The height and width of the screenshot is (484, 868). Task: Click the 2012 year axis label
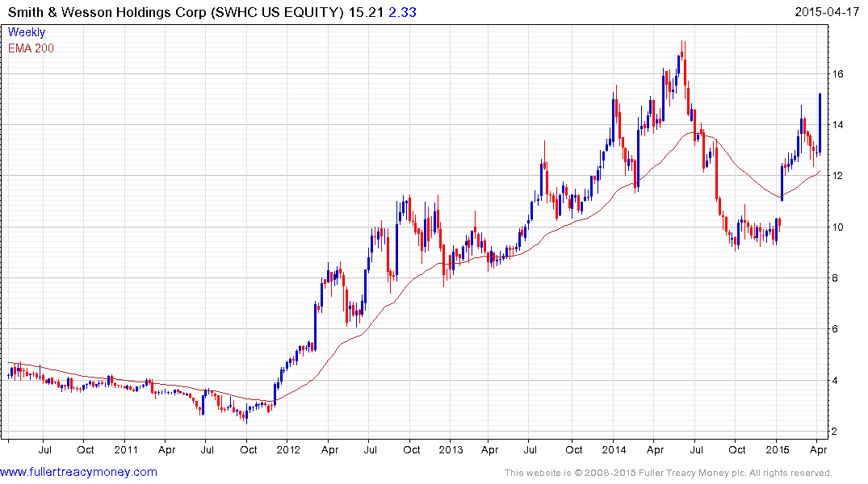288,449
